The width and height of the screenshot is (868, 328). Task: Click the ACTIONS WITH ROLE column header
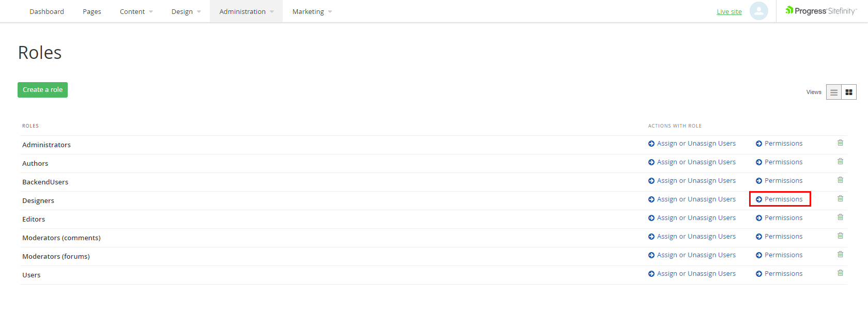[x=675, y=126]
